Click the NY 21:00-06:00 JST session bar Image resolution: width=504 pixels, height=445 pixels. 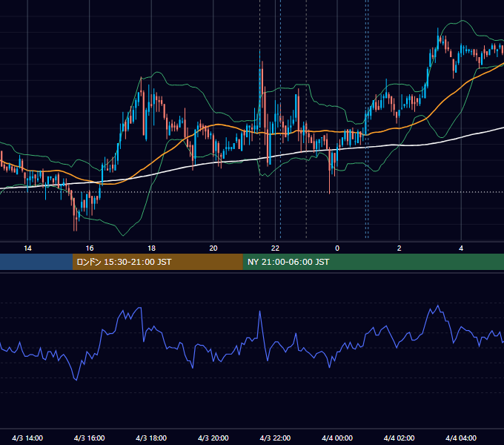373,262
